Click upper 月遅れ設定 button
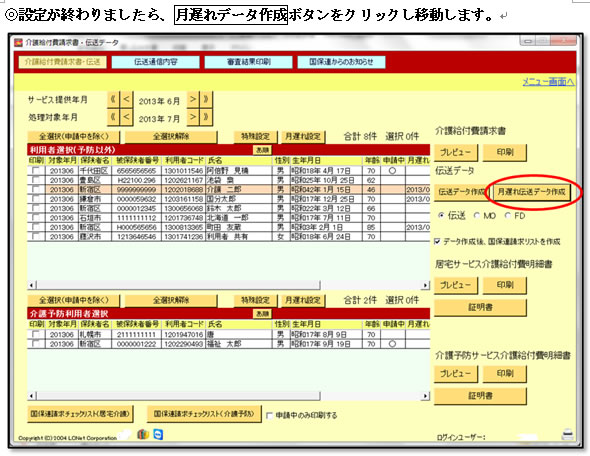 pos(303,137)
